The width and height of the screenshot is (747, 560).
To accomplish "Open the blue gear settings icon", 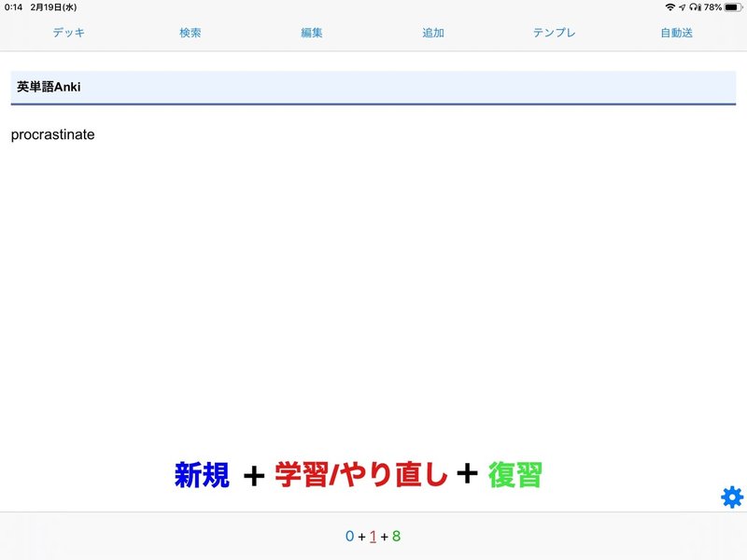I will 732,497.
